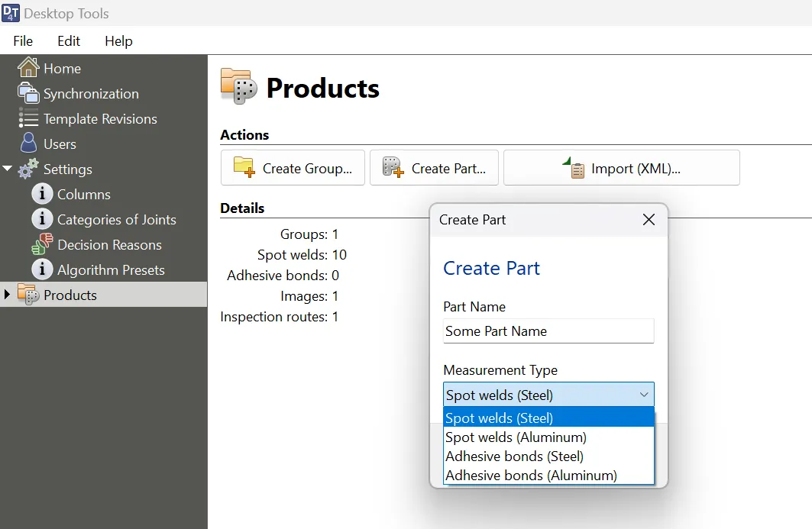Open Decision Reasons settings
Image resolution: width=812 pixels, height=529 pixels.
tap(110, 244)
